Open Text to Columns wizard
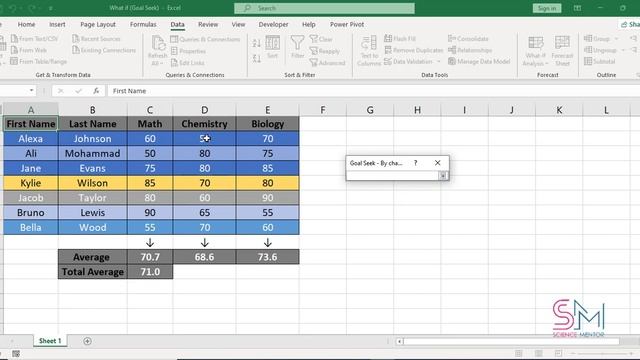The height and width of the screenshot is (360, 640). coord(369,51)
